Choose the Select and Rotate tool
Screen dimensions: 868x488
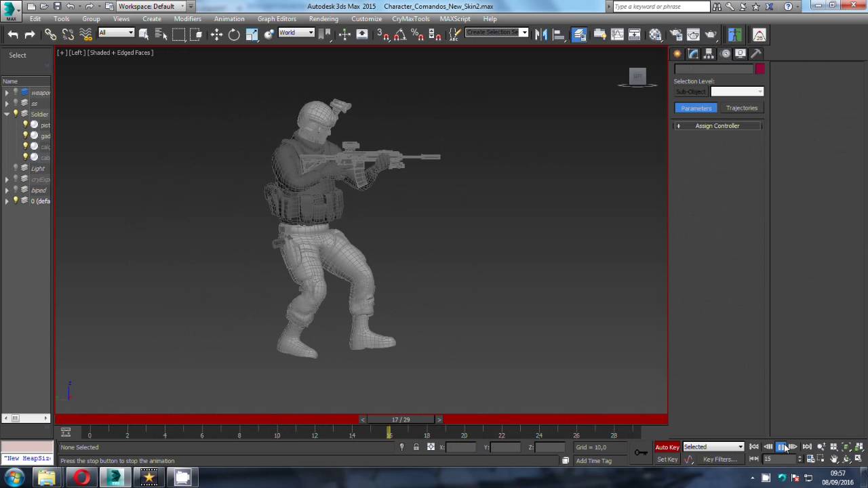point(234,35)
